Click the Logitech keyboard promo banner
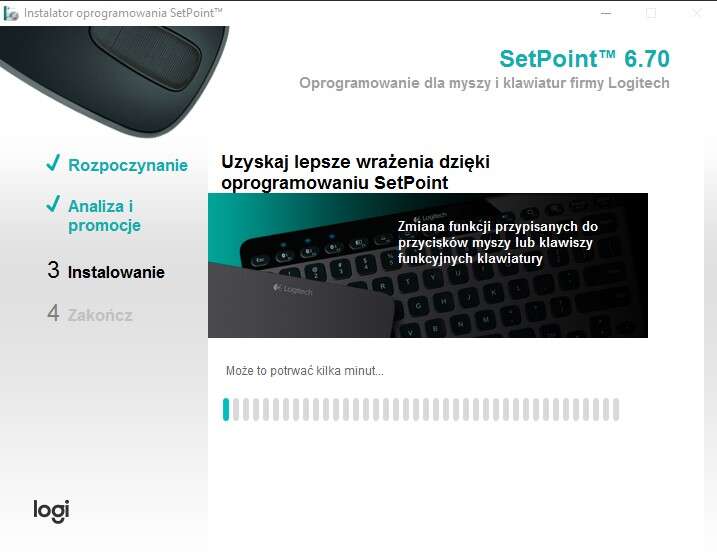This screenshot has height=558, width=717. [428, 265]
